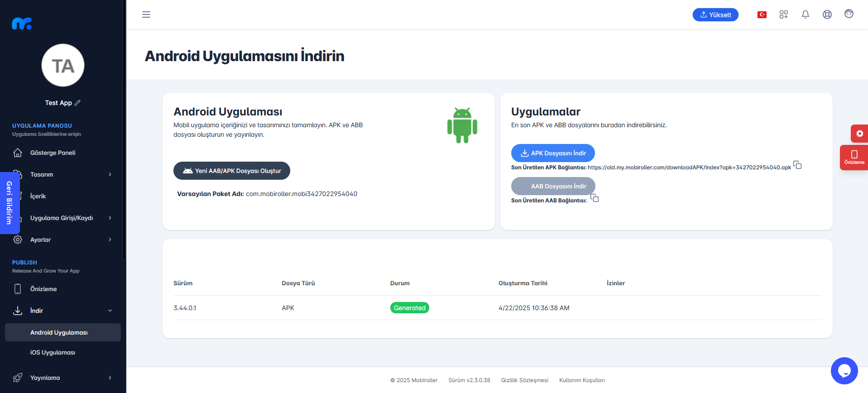The height and width of the screenshot is (393, 868).
Task: Click the Ayarlar gear icon in sidebar
Action: point(18,240)
